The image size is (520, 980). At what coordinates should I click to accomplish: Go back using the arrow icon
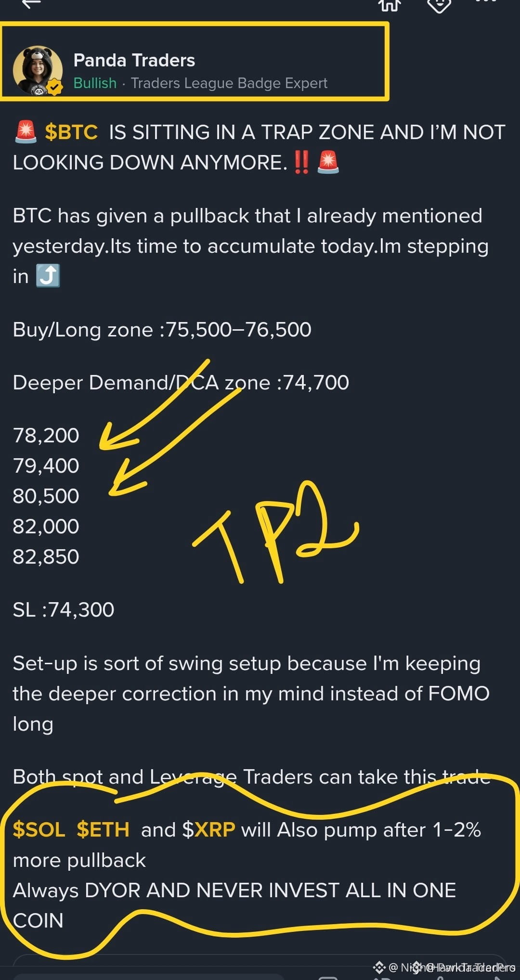[x=31, y=3]
